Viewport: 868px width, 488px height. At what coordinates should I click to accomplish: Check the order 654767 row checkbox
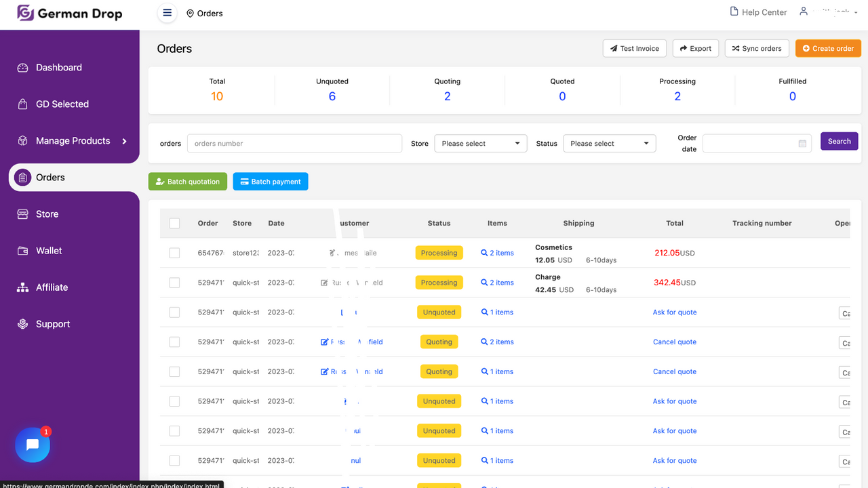pos(174,253)
